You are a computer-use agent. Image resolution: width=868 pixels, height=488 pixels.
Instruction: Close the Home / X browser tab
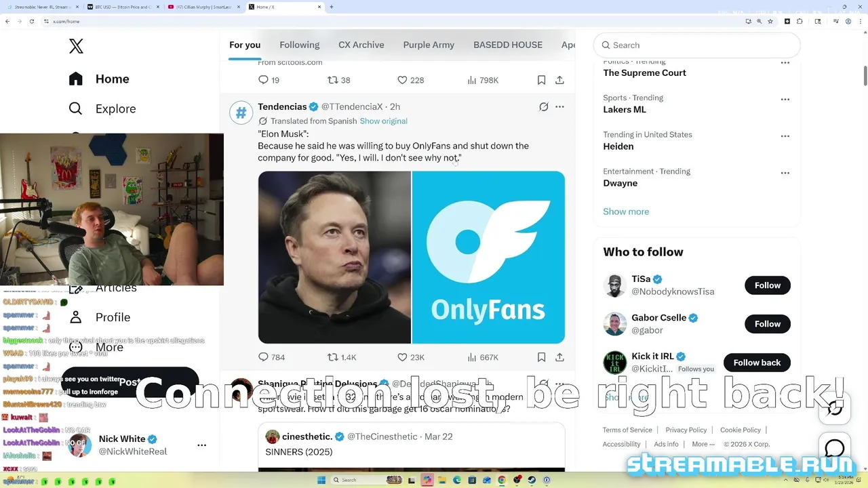[x=319, y=7]
